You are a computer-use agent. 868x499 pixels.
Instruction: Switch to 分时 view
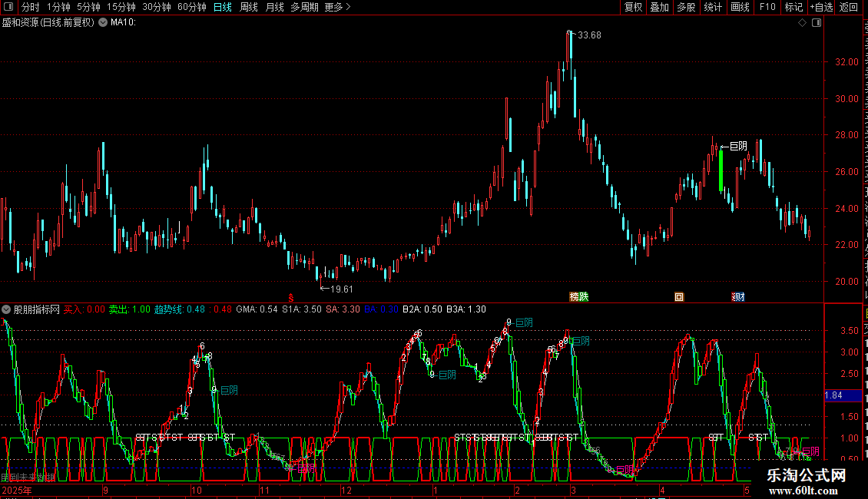point(31,7)
